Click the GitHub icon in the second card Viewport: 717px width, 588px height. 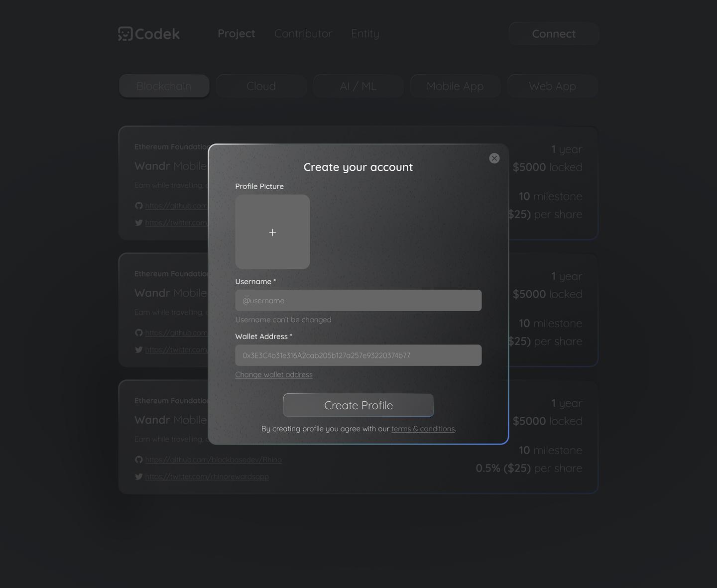(139, 333)
